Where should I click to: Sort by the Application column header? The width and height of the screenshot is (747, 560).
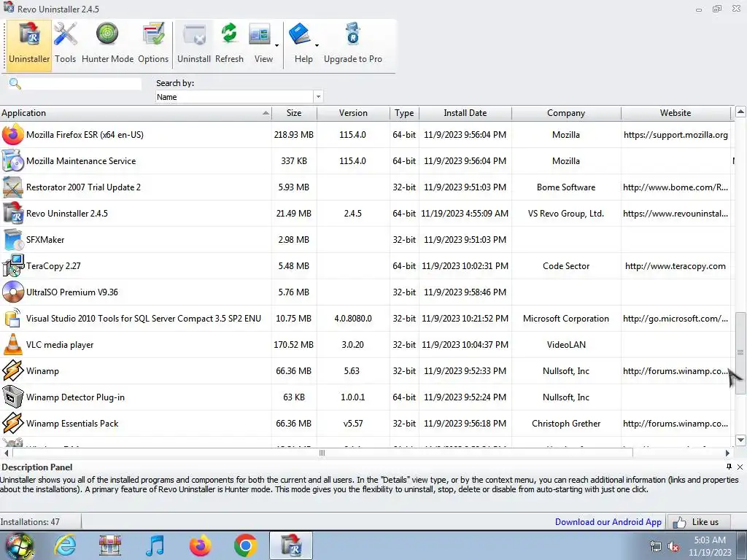(136, 113)
